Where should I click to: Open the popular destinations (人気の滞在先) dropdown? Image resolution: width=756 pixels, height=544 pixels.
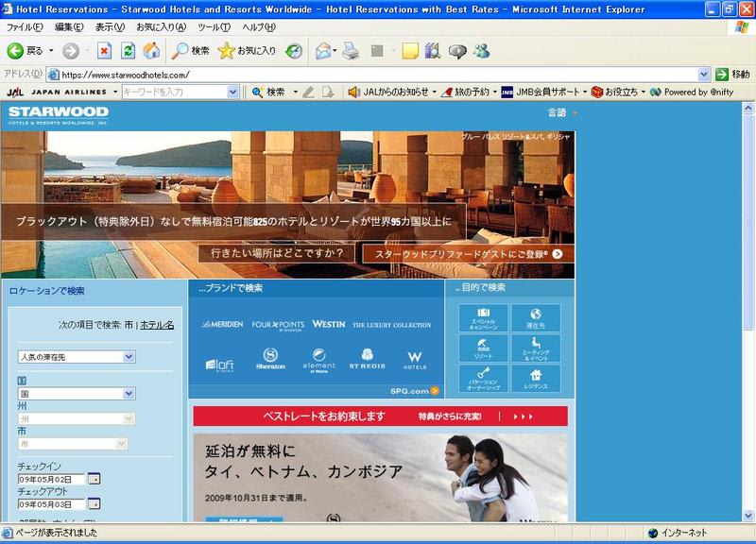pos(77,357)
